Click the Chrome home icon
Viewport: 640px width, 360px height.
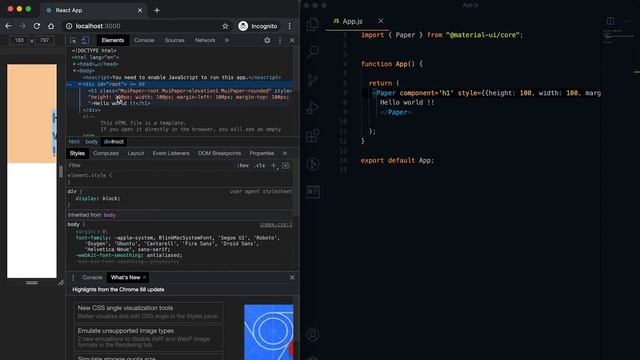click(51, 26)
